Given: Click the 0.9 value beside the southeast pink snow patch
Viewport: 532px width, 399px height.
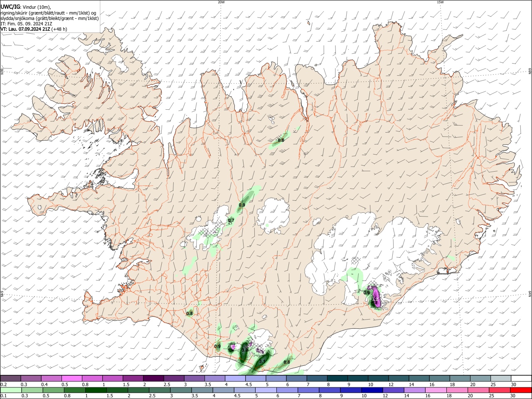Looking at the screenshot, I should [367, 293].
